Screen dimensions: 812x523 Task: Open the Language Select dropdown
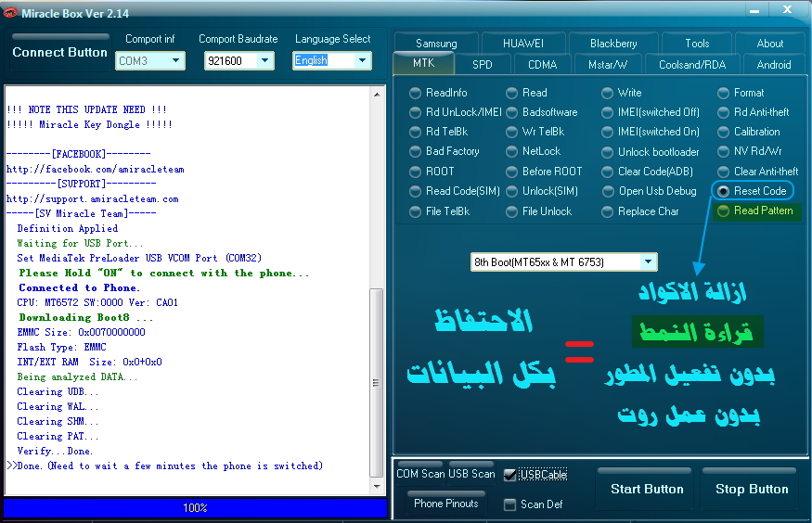tap(362, 61)
